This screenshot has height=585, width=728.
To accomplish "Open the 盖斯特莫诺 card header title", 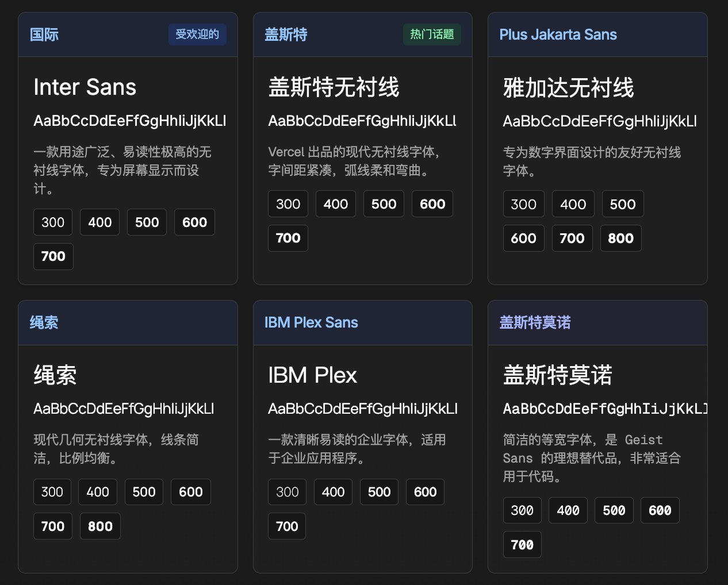I will click(x=535, y=322).
